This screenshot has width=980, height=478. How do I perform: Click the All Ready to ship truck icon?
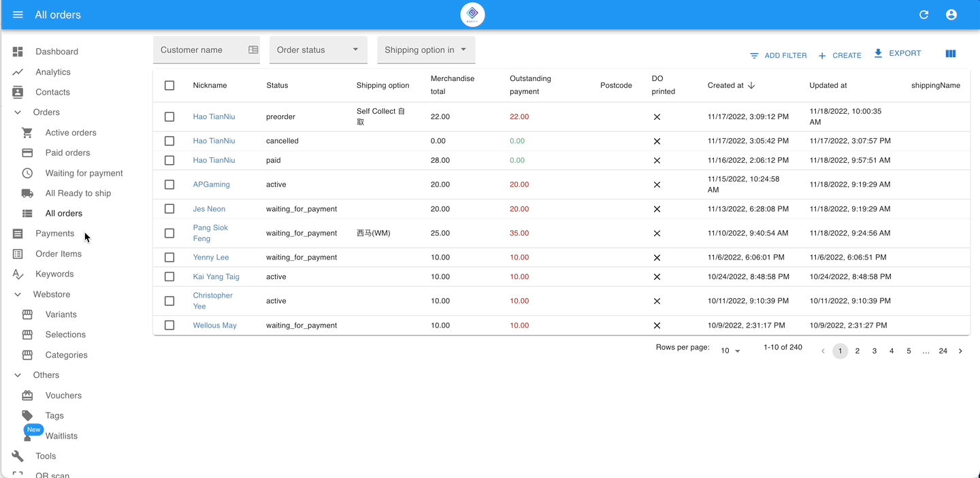click(x=27, y=193)
